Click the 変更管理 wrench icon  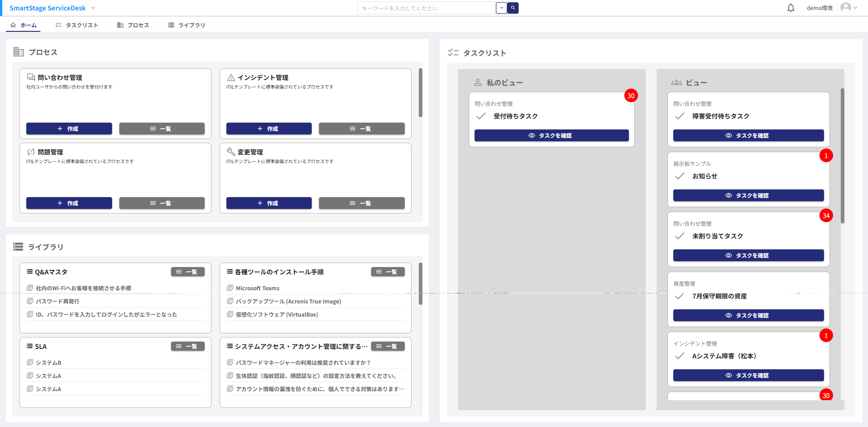(x=231, y=152)
